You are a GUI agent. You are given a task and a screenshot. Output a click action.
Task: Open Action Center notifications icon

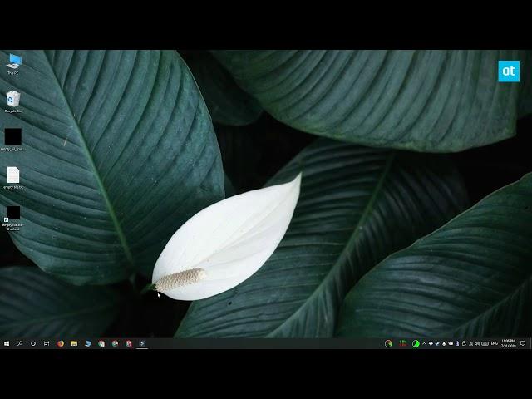tap(523, 343)
